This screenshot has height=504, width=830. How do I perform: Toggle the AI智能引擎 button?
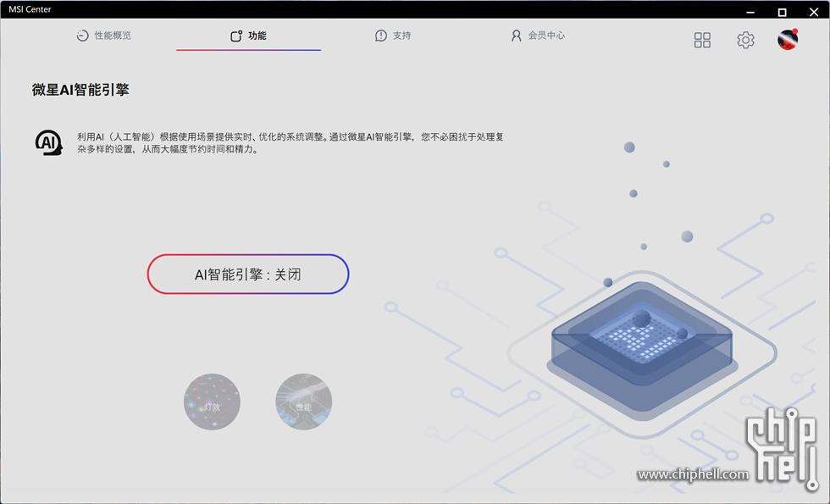[248, 274]
